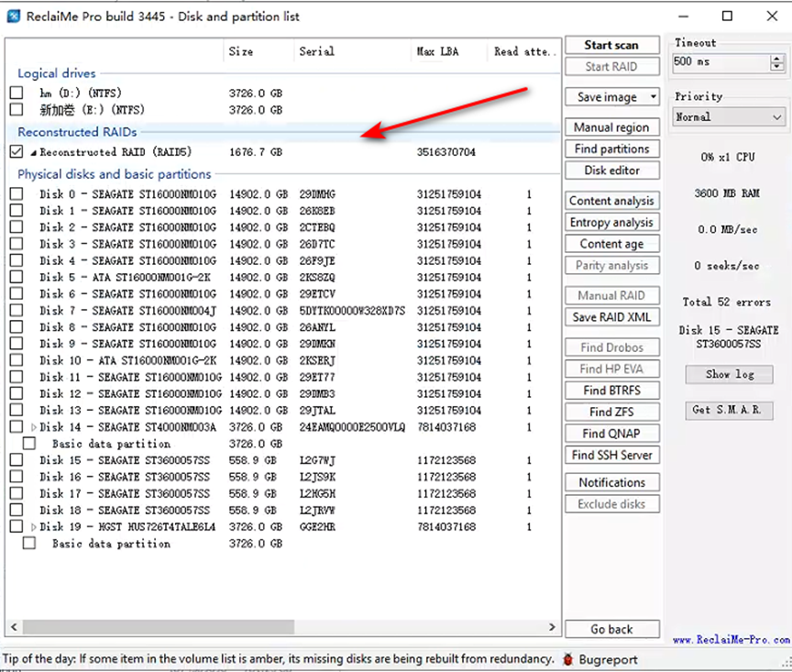Click the Find SSH Server button
Viewport: 792px width, 672px height.
611,455
